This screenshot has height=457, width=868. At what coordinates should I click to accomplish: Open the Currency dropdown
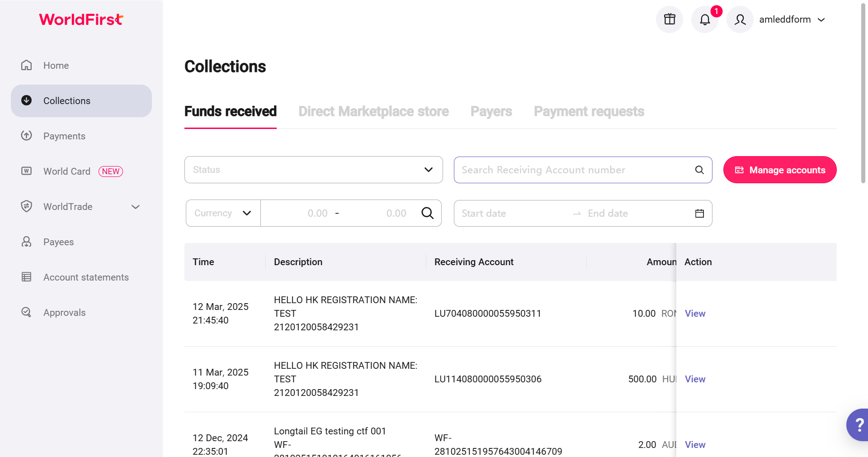pos(223,213)
